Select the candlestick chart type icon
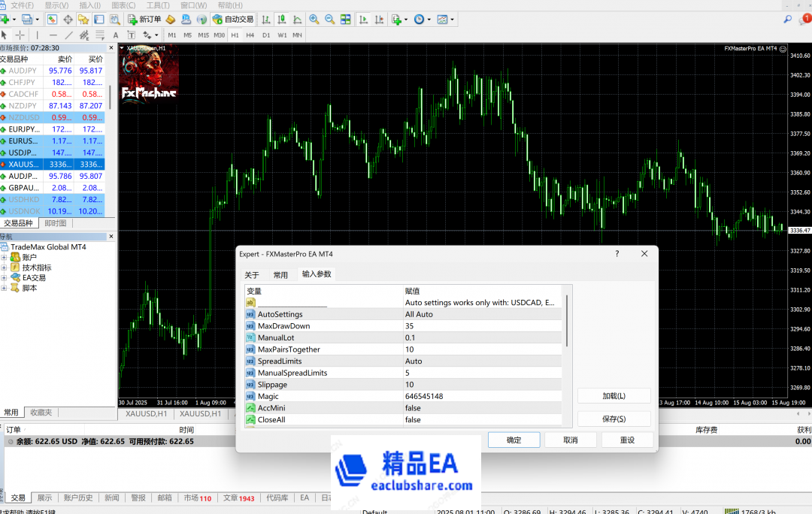Image resolution: width=812 pixels, height=514 pixels. [283, 19]
